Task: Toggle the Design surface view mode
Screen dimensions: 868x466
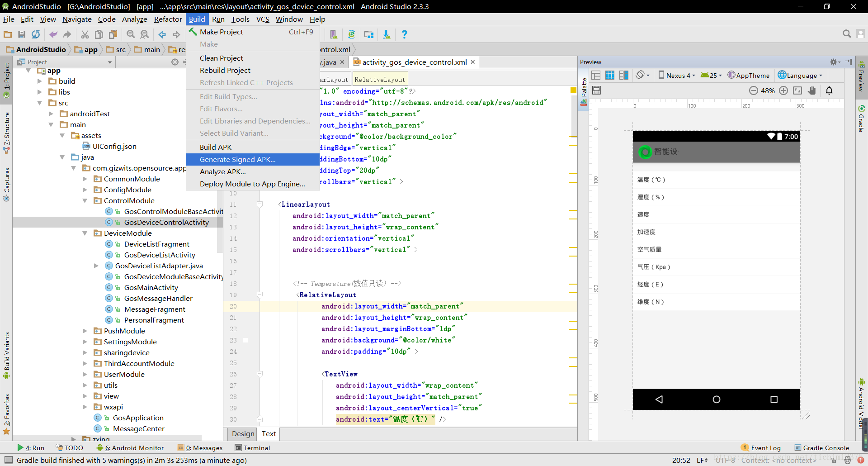Action: pyautogui.click(x=596, y=75)
